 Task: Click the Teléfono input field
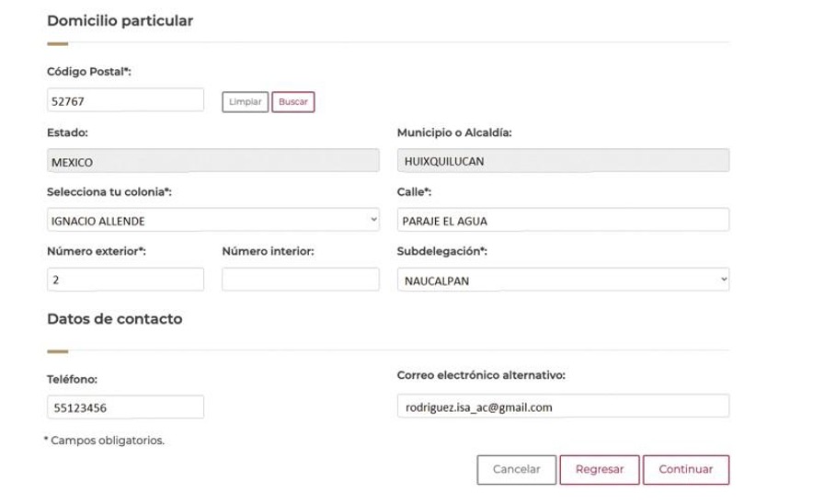(x=125, y=407)
